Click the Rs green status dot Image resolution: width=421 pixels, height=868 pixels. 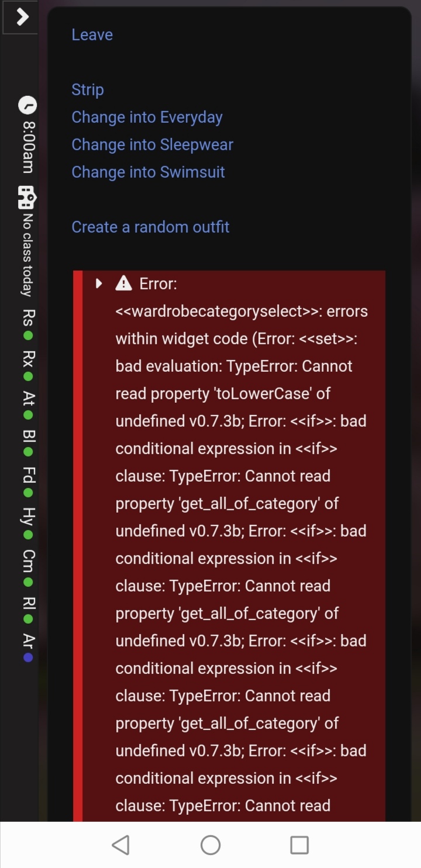click(28, 336)
